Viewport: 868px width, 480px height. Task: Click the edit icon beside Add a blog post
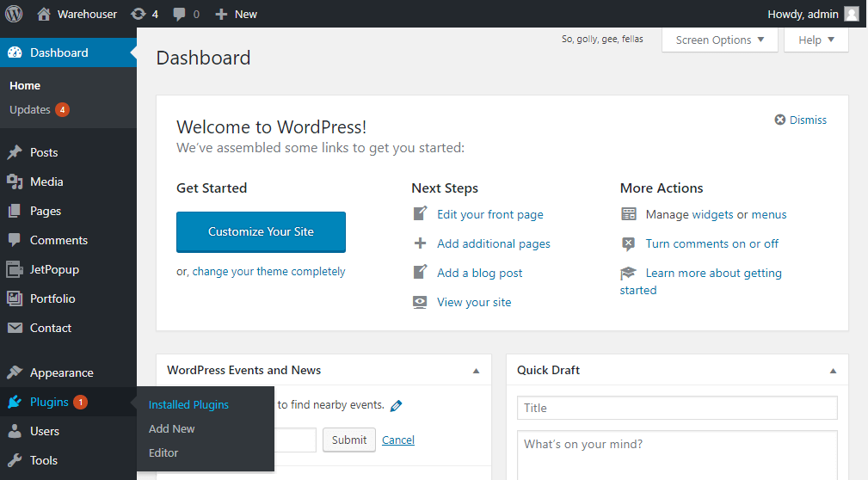[x=420, y=272]
